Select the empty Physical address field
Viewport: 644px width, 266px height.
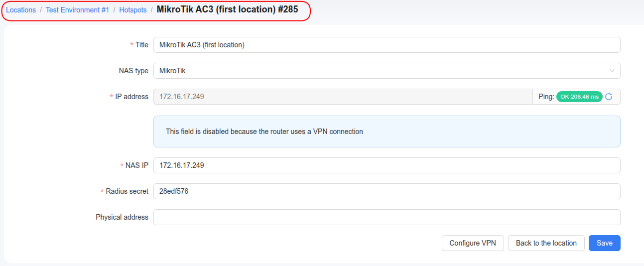(386, 217)
